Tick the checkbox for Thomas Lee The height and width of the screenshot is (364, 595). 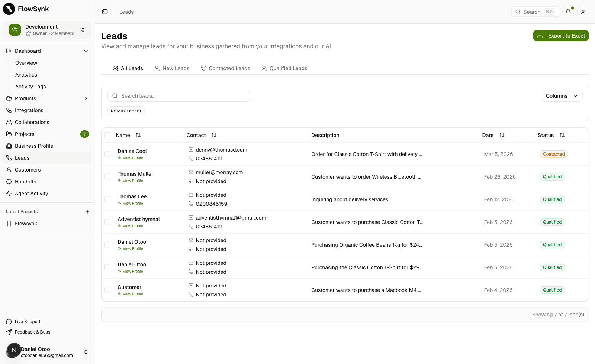(x=107, y=199)
